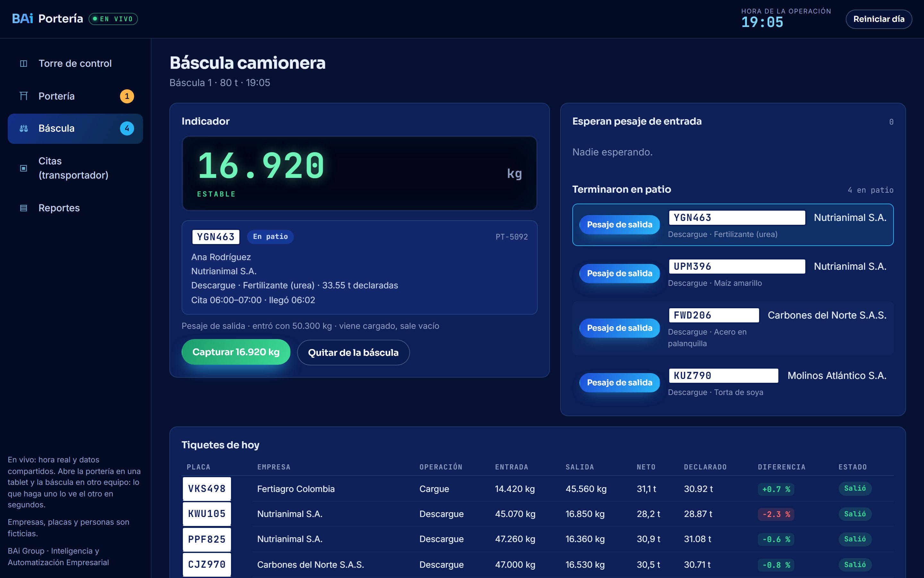Click the Reiniciar día button
Viewport: 924px width, 578px height.
tap(878, 19)
